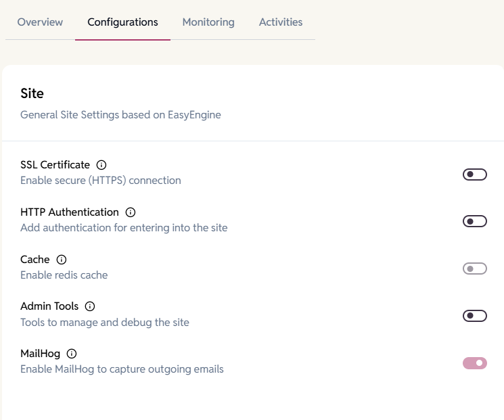This screenshot has height=420, width=504.
Task: Click the 'Enable redis cache' description text
Action: tap(64, 275)
